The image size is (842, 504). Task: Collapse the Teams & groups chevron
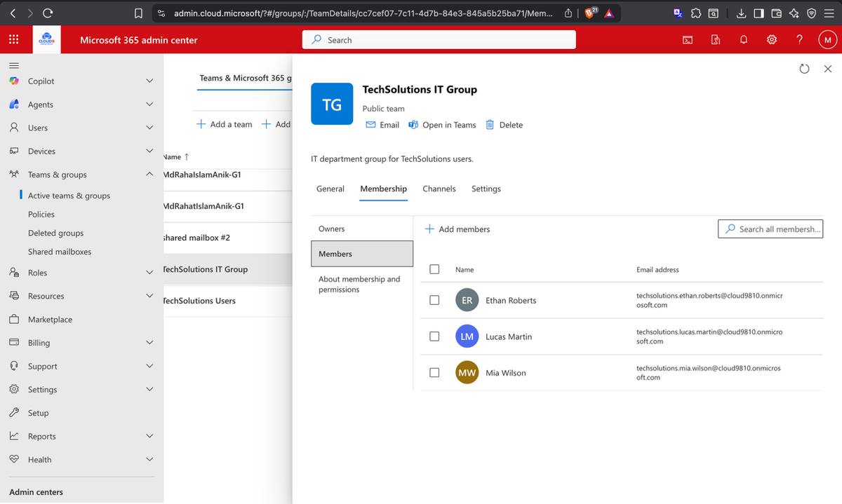(x=149, y=175)
